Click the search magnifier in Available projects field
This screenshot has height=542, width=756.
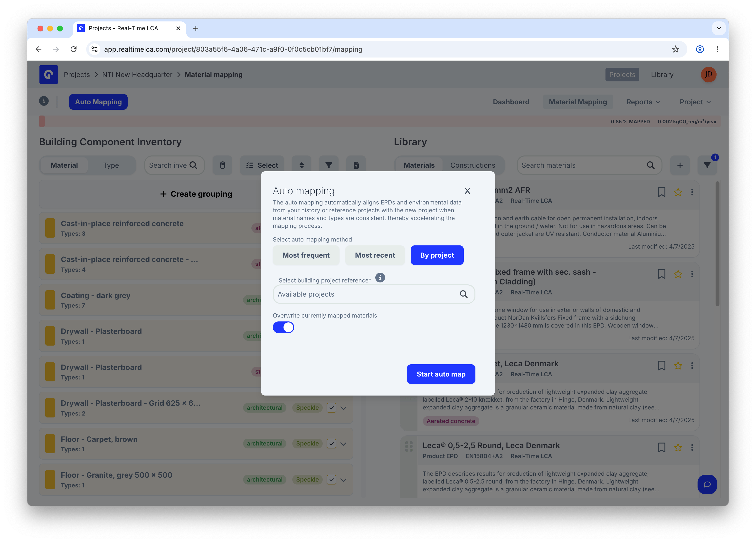click(x=463, y=294)
